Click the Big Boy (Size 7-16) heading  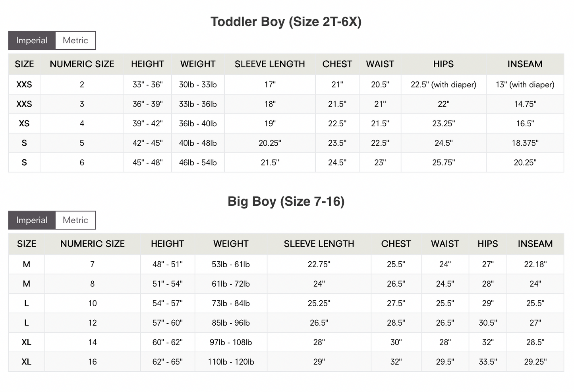tap(286, 201)
